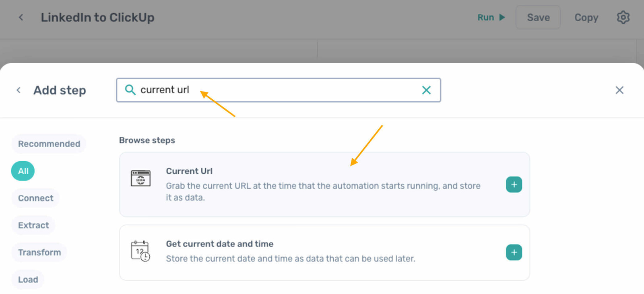Select the Extract filter
Image resolution: width=644 pixels, height=294 pixels.
(33, 225)
